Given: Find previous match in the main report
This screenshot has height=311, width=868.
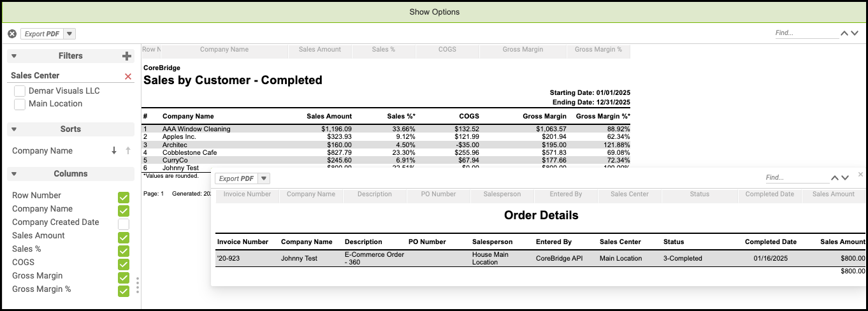Looking at the screenshot, I should click(845, 34).
